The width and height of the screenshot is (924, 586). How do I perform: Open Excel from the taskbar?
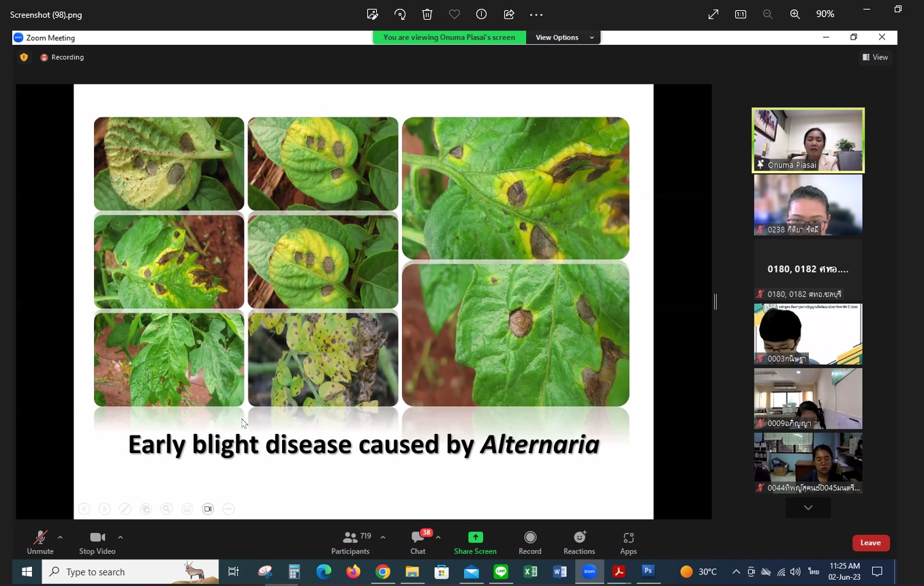[x=530, y=572]
